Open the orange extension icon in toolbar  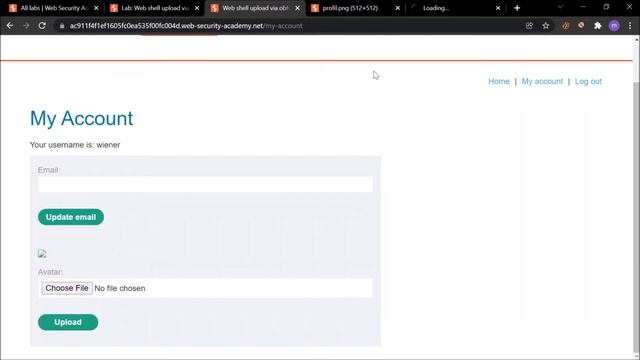566,26
